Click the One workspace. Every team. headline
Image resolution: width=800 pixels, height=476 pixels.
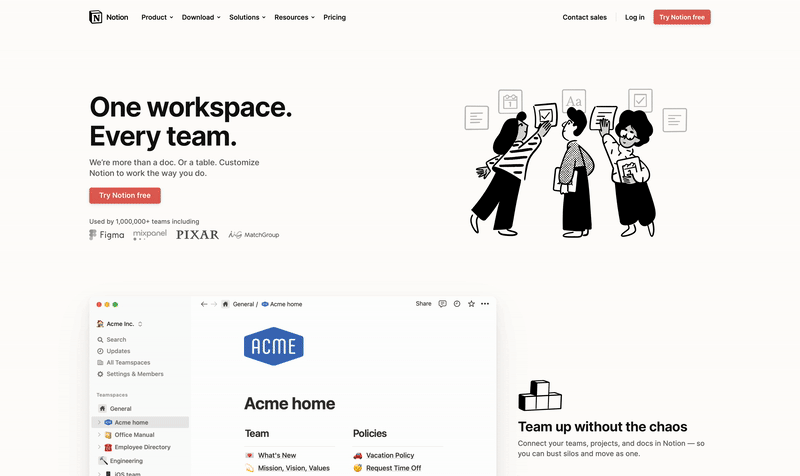tap(190, 122)
